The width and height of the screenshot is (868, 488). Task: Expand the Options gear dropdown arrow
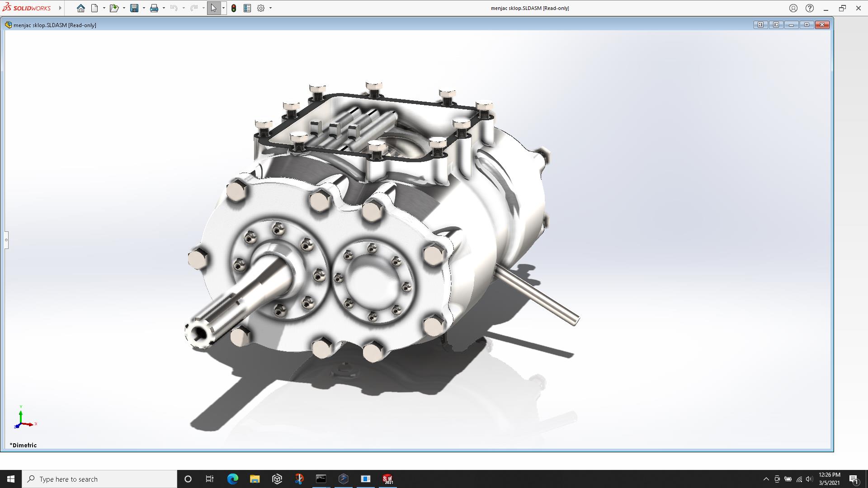pos(270,8)
